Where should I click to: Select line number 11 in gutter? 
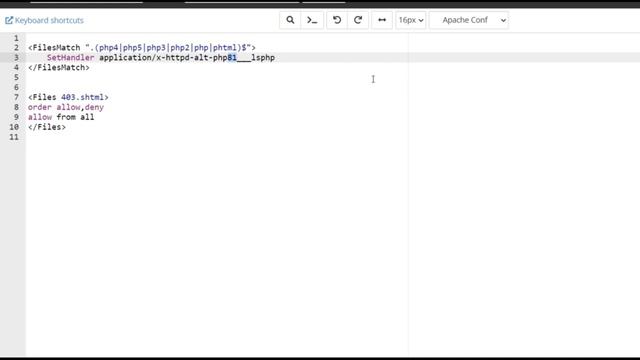tap(14, 137)
